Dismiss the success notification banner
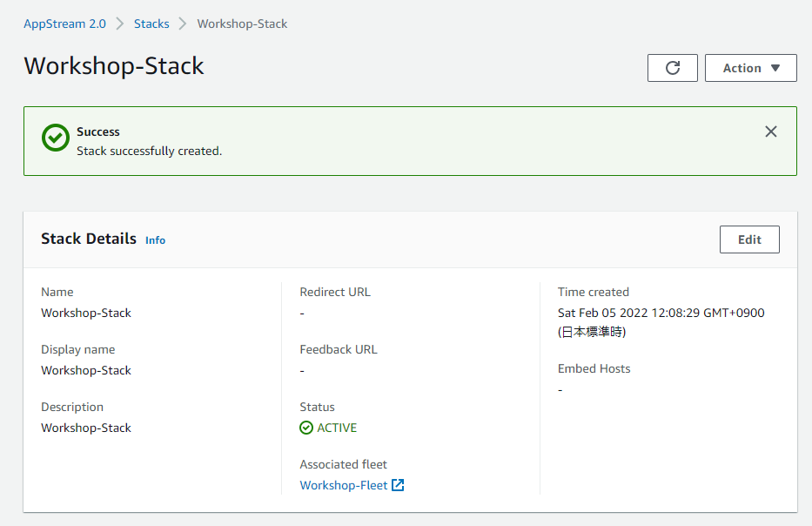Image resolution: width=812 pixels, height=526 pixels. [x=770, y=131]
